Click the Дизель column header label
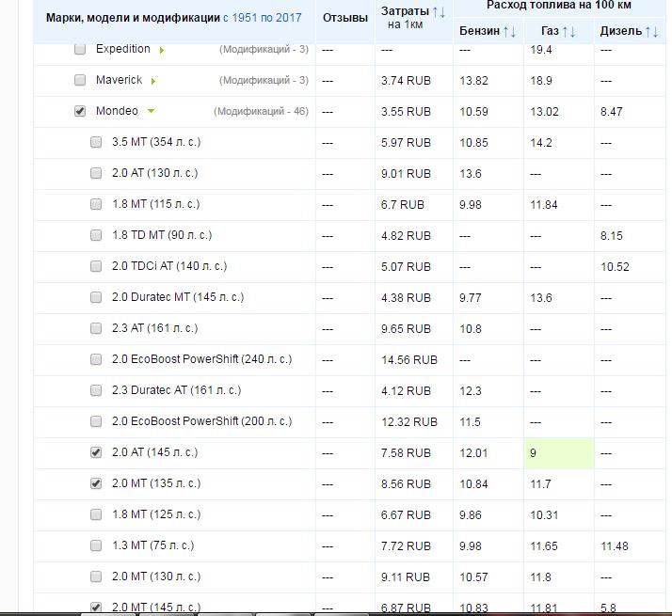 (621, 31)
